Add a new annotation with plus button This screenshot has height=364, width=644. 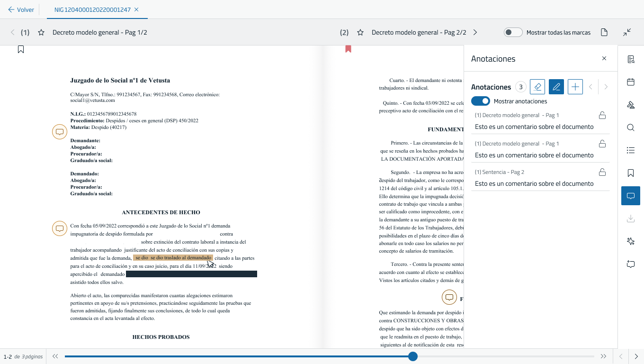(x=575, y=87)
